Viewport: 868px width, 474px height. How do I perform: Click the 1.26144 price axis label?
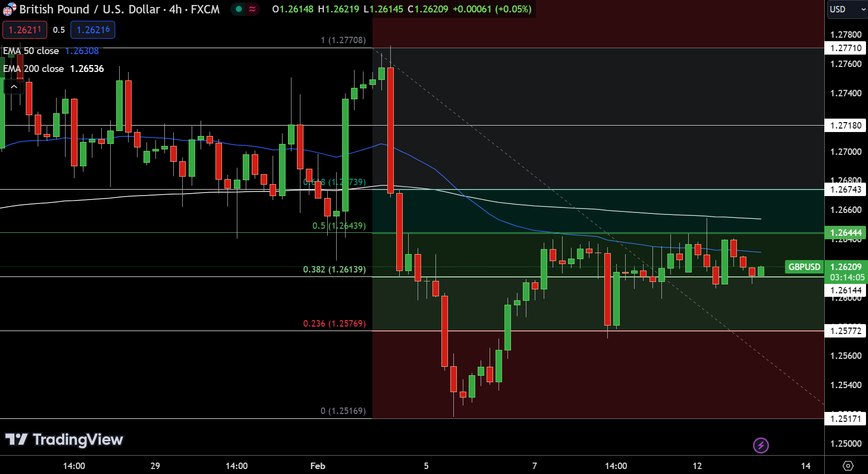(846, 290)
